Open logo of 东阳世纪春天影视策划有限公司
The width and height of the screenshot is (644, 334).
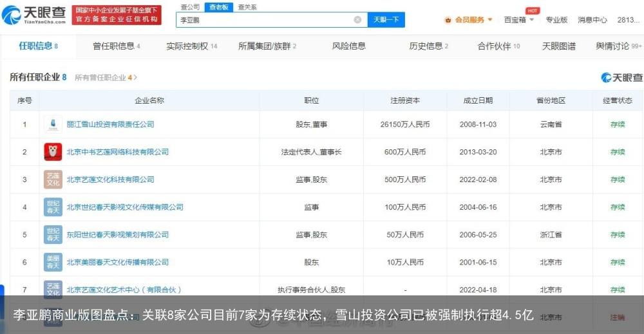pos(53,234)
